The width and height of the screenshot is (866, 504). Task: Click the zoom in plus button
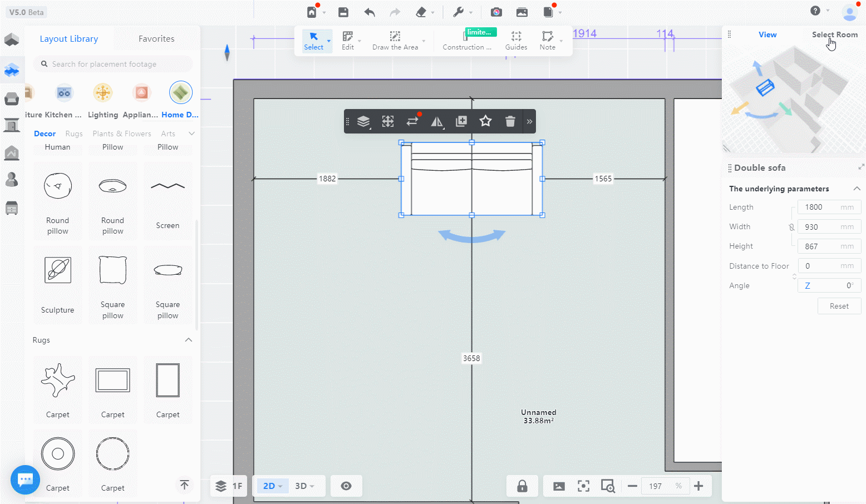[698, 486]
